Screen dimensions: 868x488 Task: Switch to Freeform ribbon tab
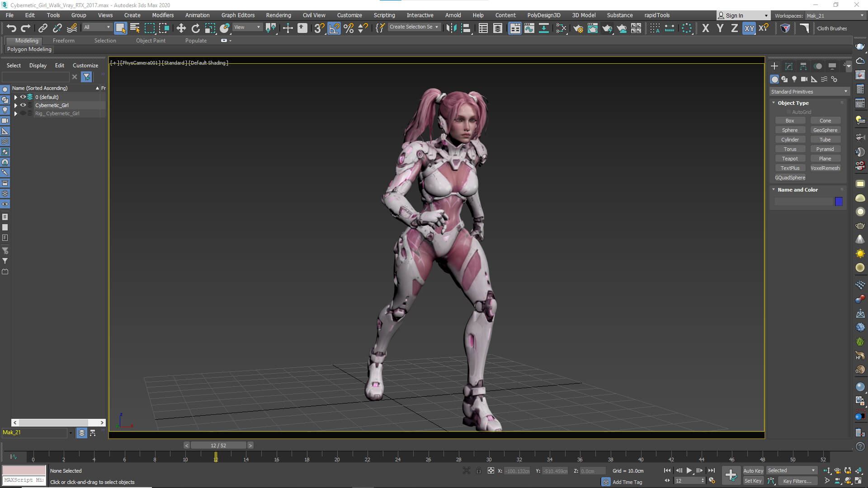[x=63, y=41]
